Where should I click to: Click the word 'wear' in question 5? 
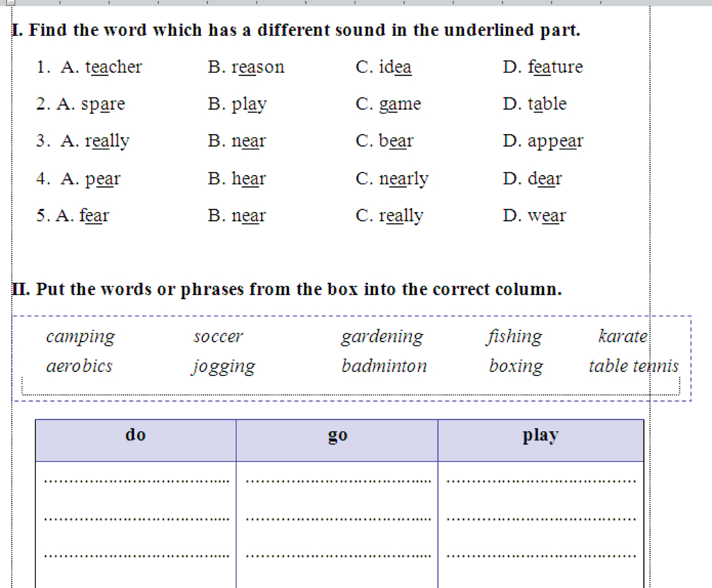coord(547,216)
